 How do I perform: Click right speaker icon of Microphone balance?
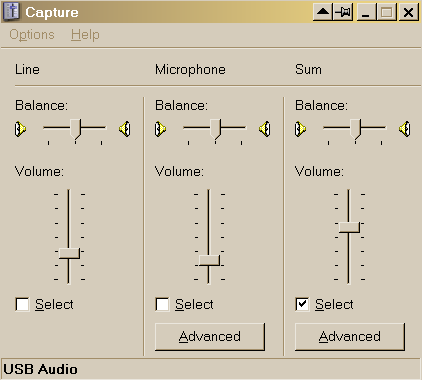pos(265,129)
